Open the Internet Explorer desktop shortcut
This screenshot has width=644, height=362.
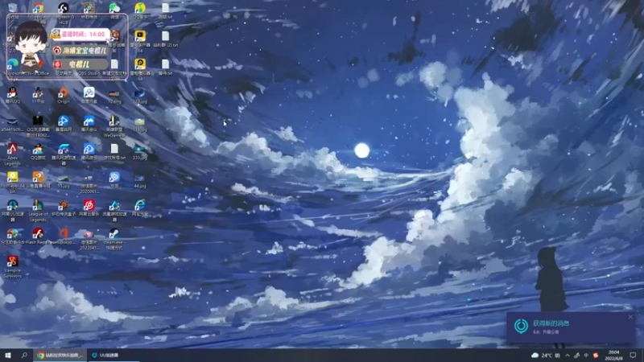139,205
